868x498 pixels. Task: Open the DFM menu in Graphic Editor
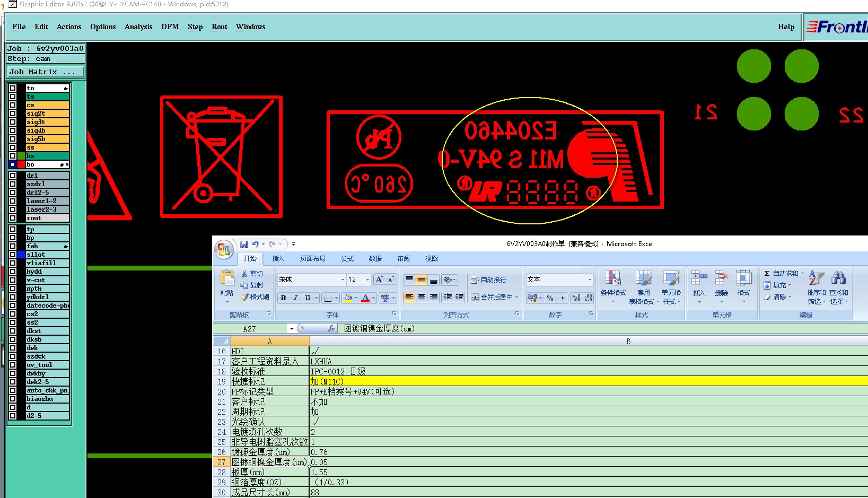(x=170, y=27)
